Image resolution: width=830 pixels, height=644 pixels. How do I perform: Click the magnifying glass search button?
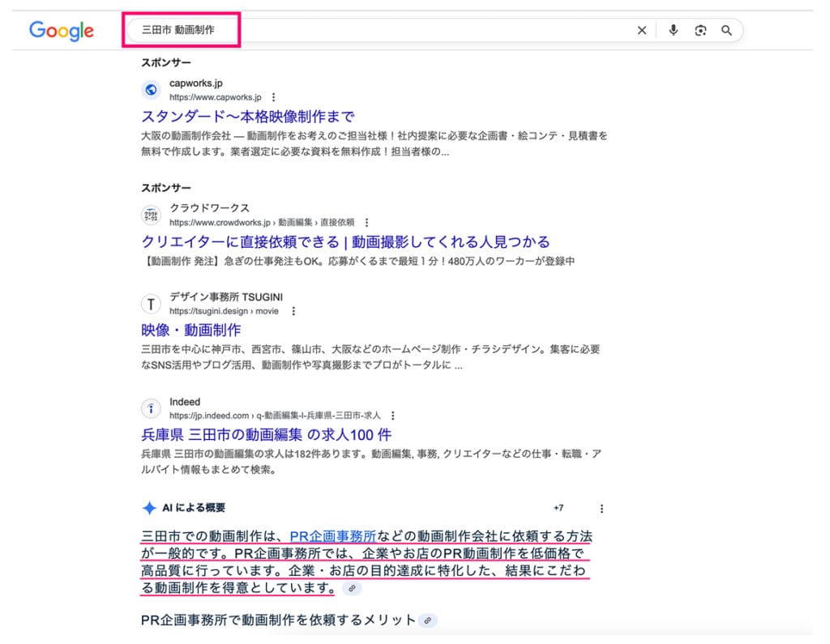click(727, 31)
